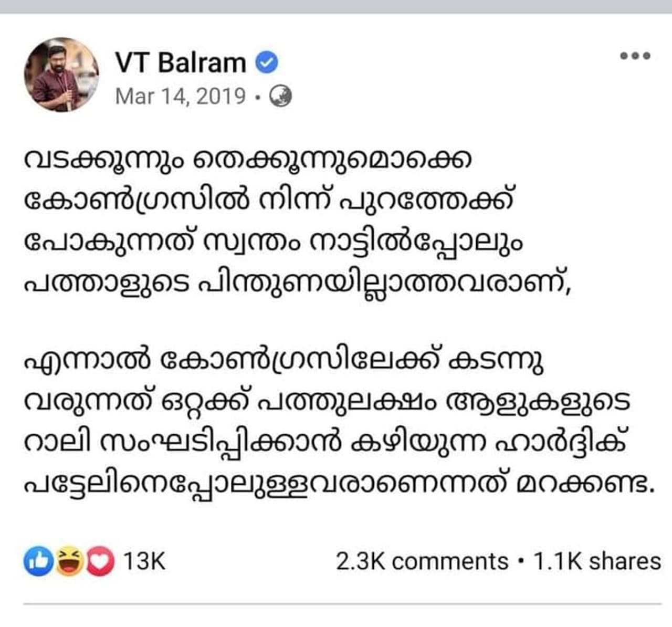Open VT Balram's profile picture
The height and width of the screenshot is (627, 672).
61,75
